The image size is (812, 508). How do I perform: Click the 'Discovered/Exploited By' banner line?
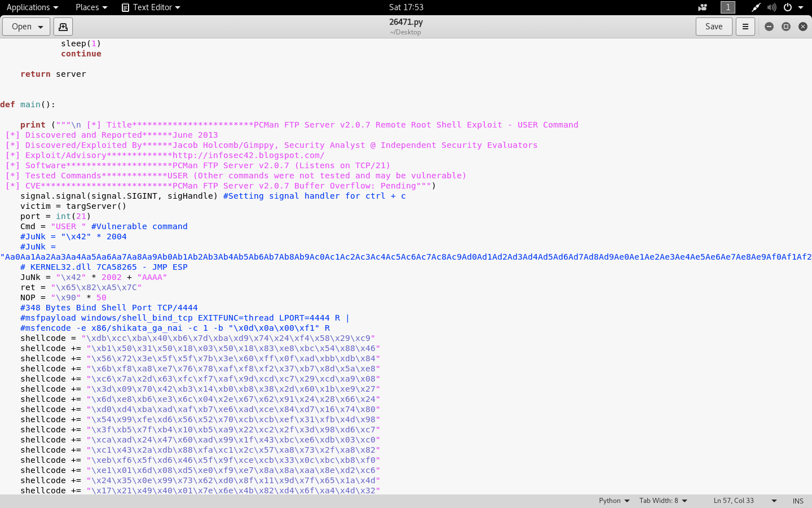pyautogui.click(x=271, y=145)
